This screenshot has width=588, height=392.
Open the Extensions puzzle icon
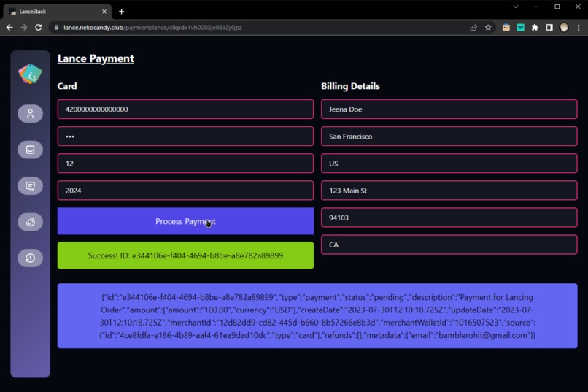pyautogui.click(x=535, y=28)
